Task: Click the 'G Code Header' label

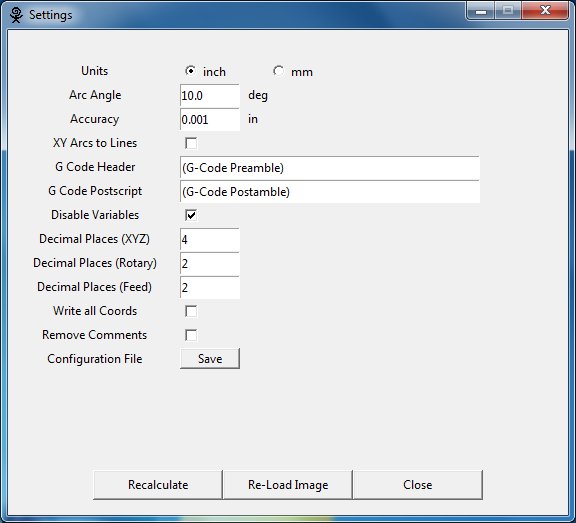Action: pyautogui.click(x=95, y=167)
